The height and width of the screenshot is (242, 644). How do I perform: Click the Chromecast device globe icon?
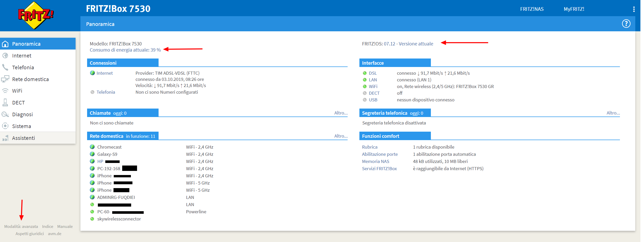92,147
